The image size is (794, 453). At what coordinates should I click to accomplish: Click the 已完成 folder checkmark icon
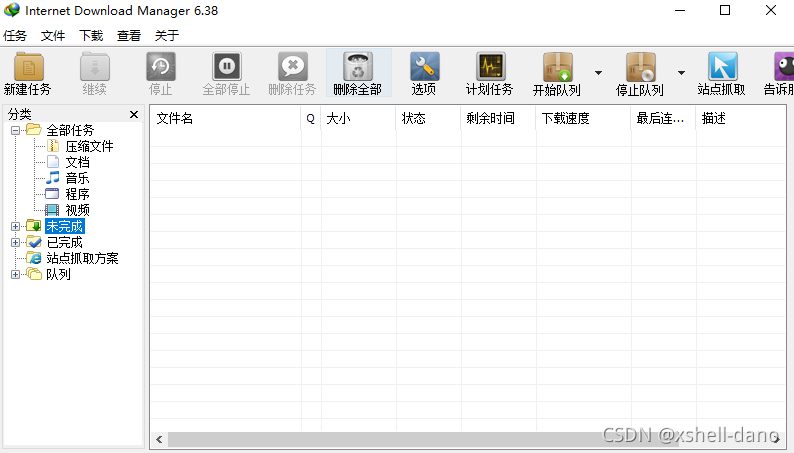pos(34,242)
